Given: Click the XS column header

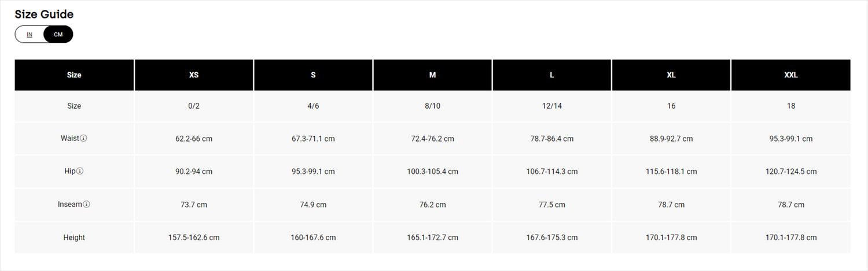Looking at the screenshot, I should tap(194, 75).
